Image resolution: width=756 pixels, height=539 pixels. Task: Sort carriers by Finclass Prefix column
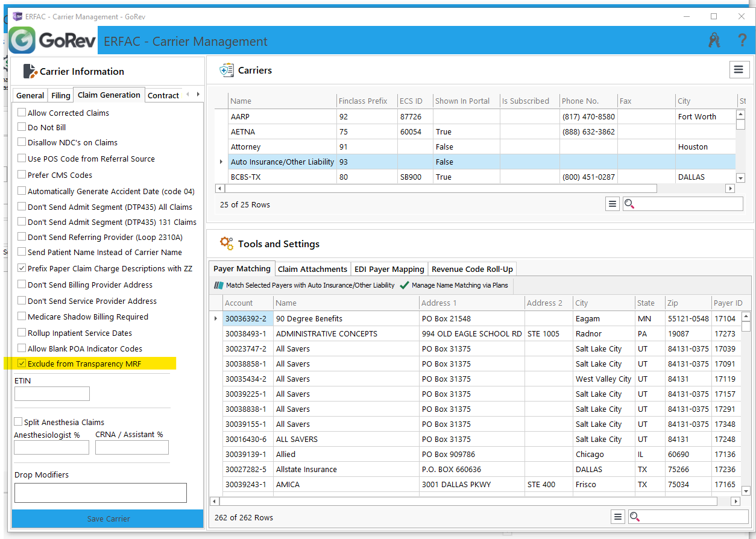pyautogui.click(x=367, y=101)
